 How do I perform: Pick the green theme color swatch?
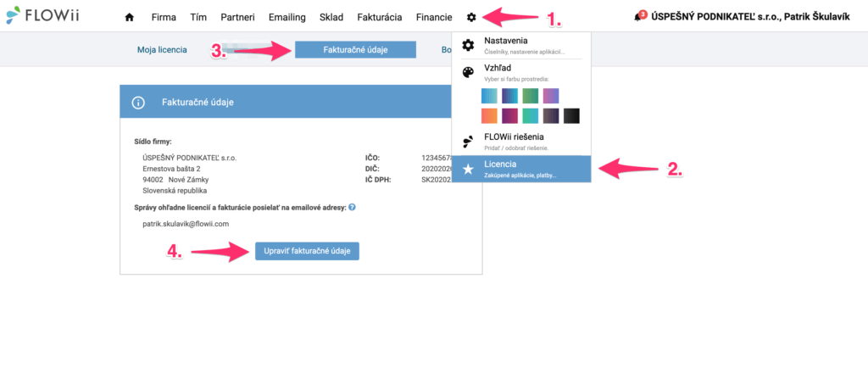(531, 96)
